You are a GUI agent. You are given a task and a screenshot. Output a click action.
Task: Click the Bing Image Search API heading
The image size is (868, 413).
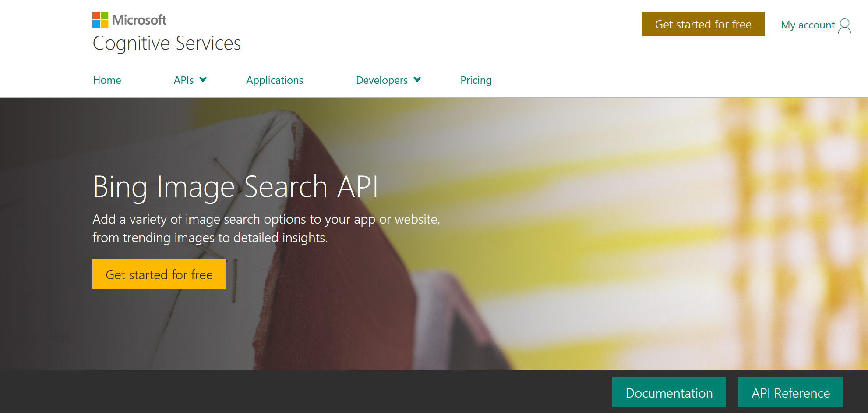[236, 187]
